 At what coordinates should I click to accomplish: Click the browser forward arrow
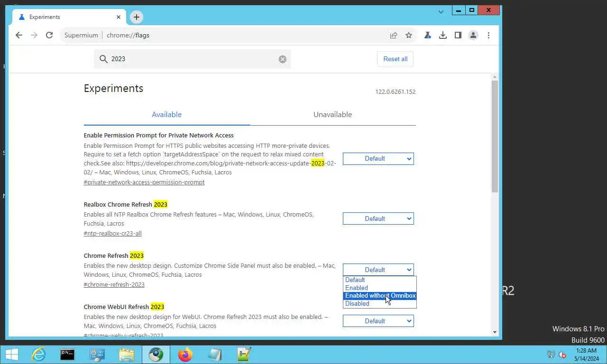pyautogui.click(x=34, y=35)
